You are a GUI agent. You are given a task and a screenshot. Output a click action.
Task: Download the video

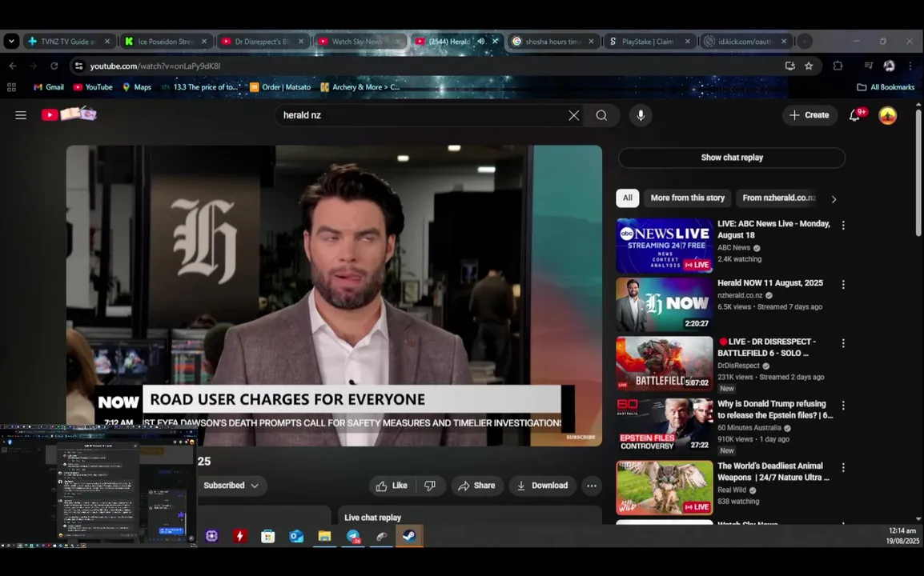(542, 486)
